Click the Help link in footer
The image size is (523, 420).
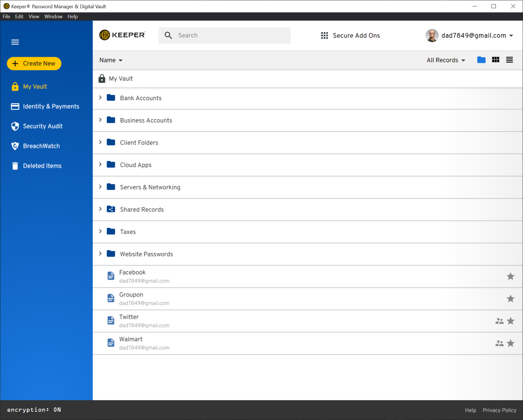click(x=470, y=410)
